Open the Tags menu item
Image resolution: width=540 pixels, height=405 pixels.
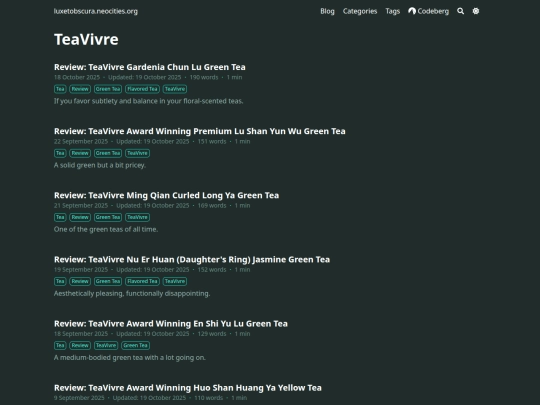393,11
